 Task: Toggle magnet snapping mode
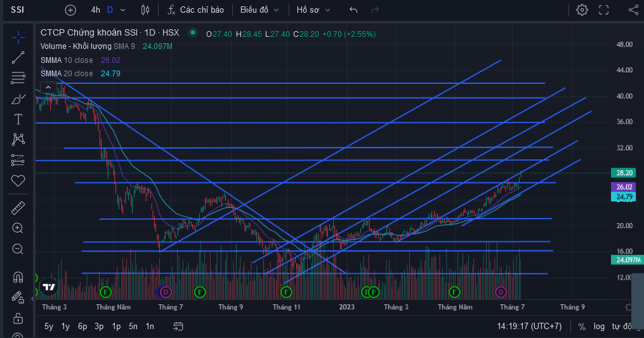tap(18, 277)
